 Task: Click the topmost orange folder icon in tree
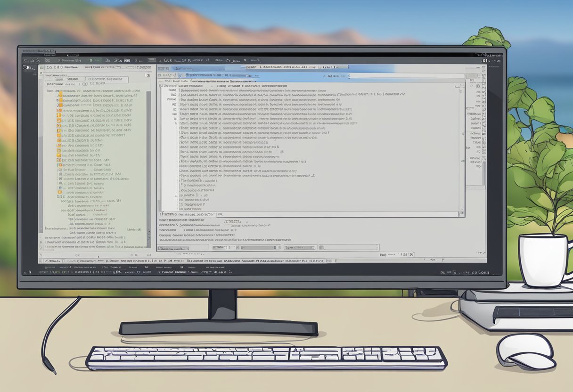[59, 96]
